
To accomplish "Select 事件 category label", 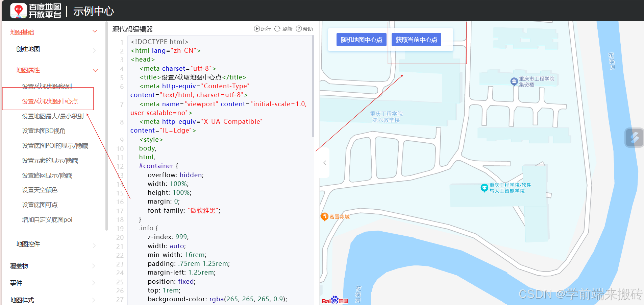I will (16, 283).
